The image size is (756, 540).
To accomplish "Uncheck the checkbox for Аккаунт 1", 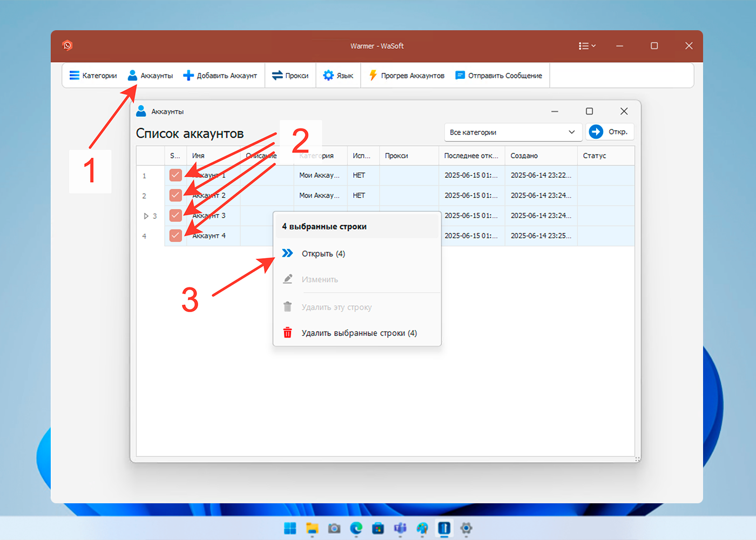I will [x=175, y=175].
